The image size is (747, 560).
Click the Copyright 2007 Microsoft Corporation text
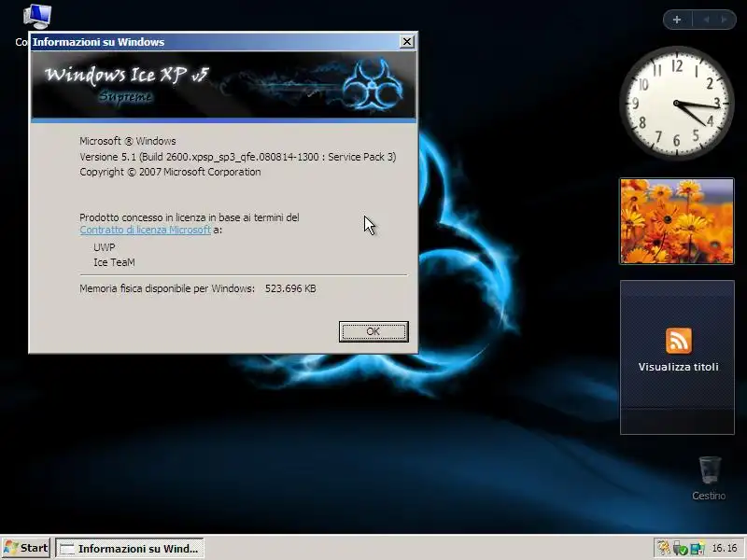coord(170,172)
